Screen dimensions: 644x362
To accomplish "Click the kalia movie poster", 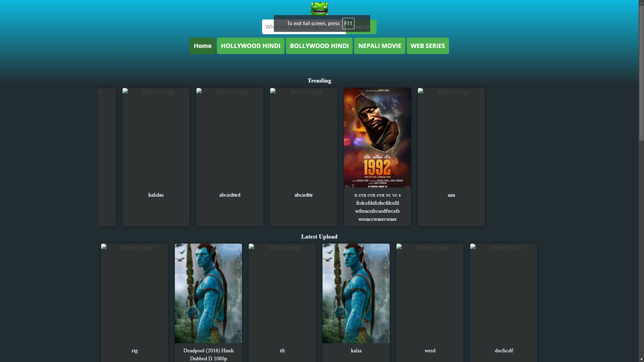I will [x=356, y=293].
